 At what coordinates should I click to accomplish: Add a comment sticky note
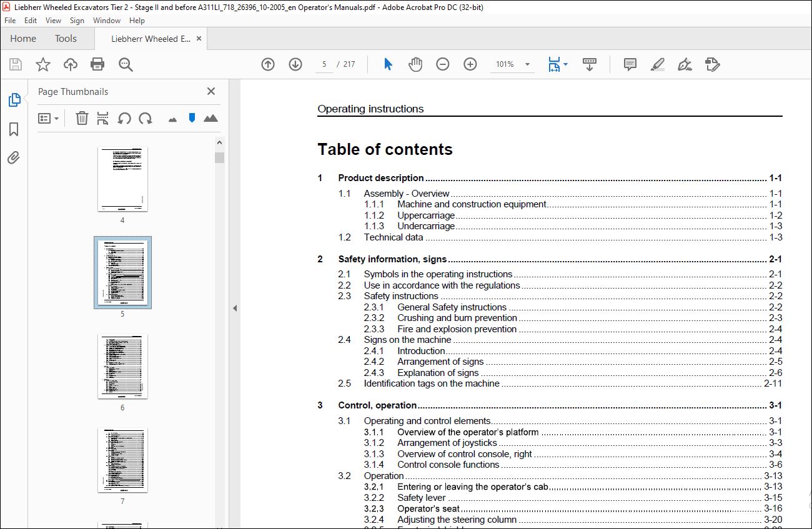[630, 64]
